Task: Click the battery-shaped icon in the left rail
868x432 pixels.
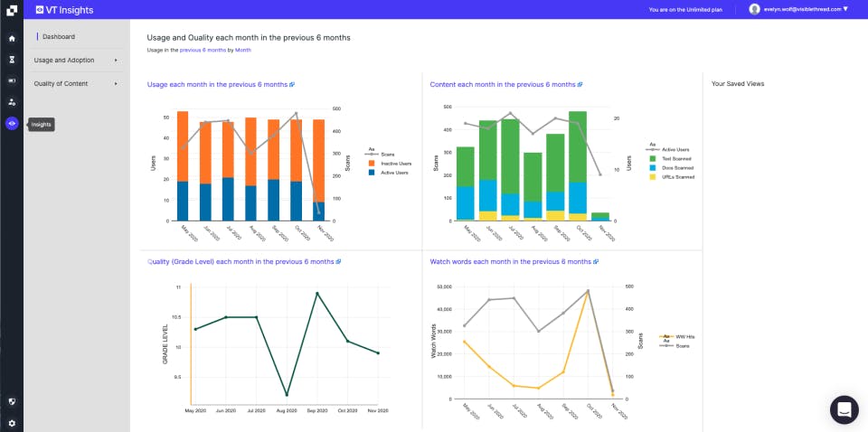Action: point(12,80)
